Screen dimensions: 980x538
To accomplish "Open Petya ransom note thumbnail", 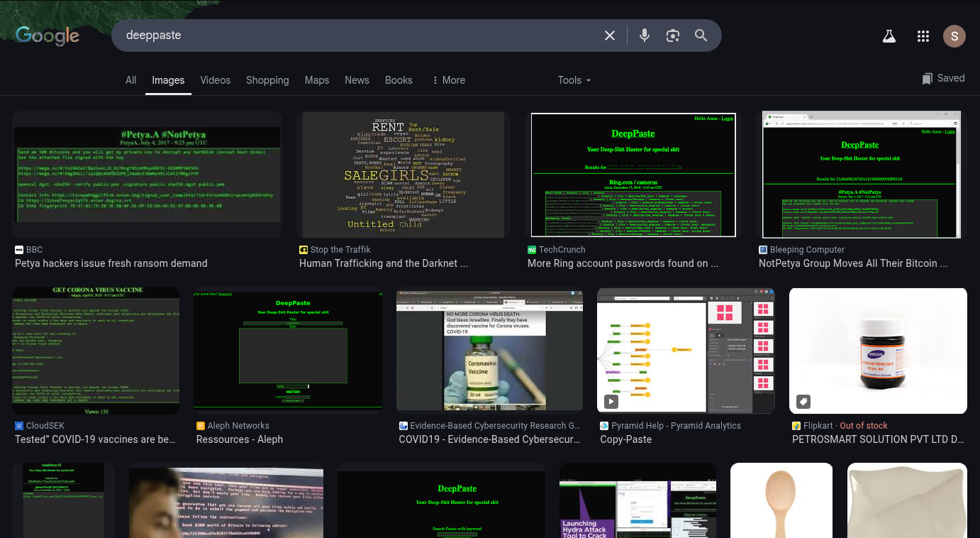I will point(147,175).
